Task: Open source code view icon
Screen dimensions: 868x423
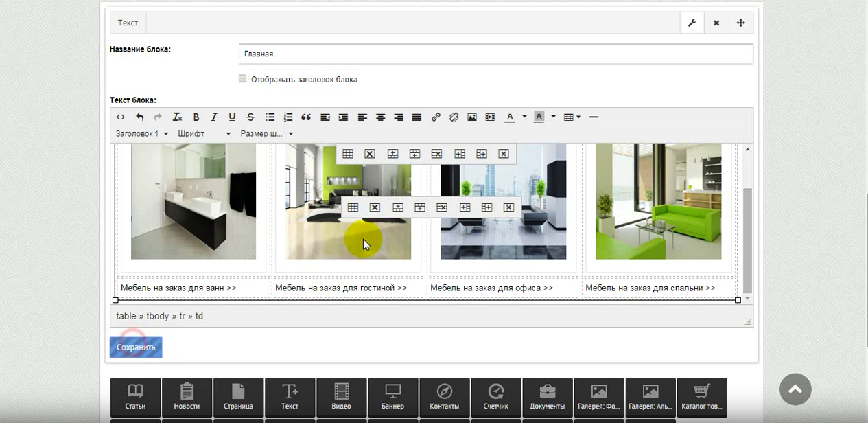Action: 121,117
